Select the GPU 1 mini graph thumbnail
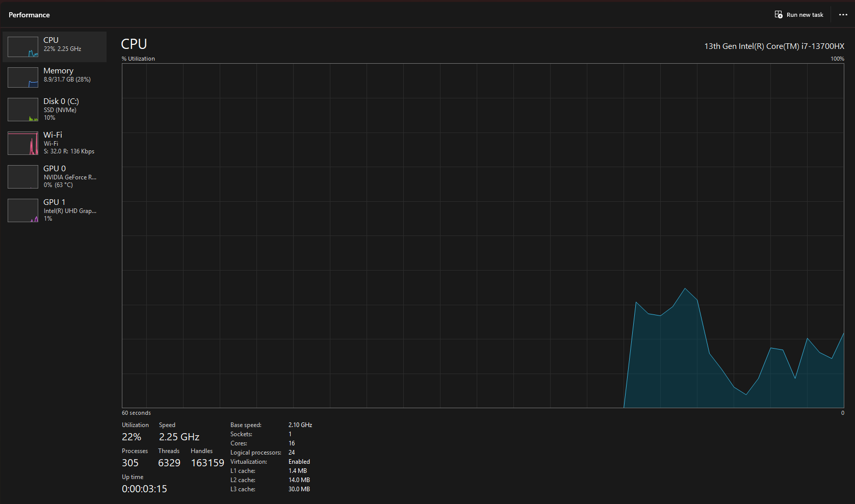 [x=23, y=210]
